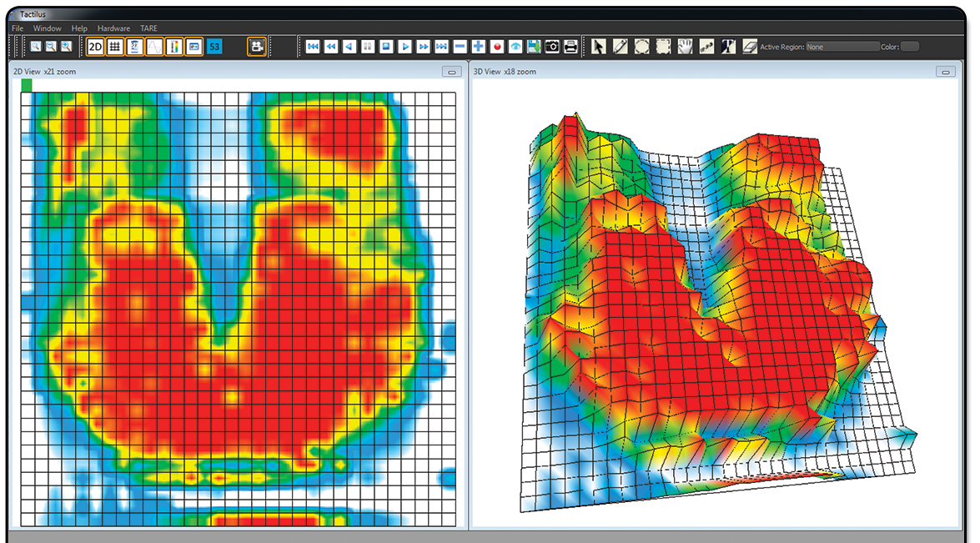Select the text annotation tool
980x543 pixels.
click(728, 46)
